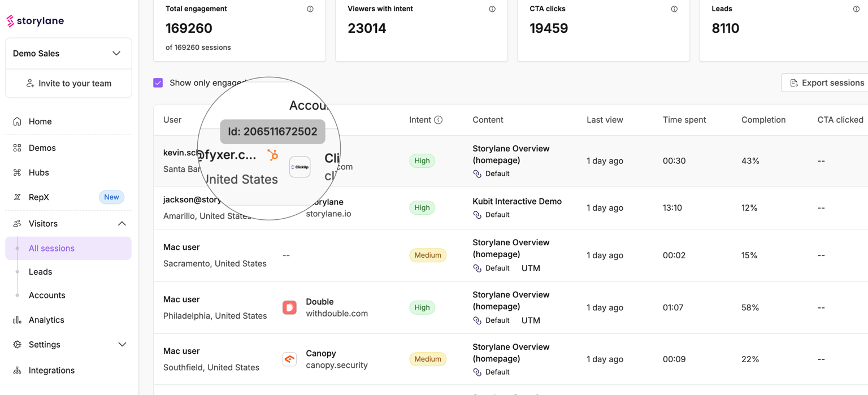This screenshot has height=395, width=868.
Task: Click the Hubs sidebar icon
Action: click(x=17, y=172)
